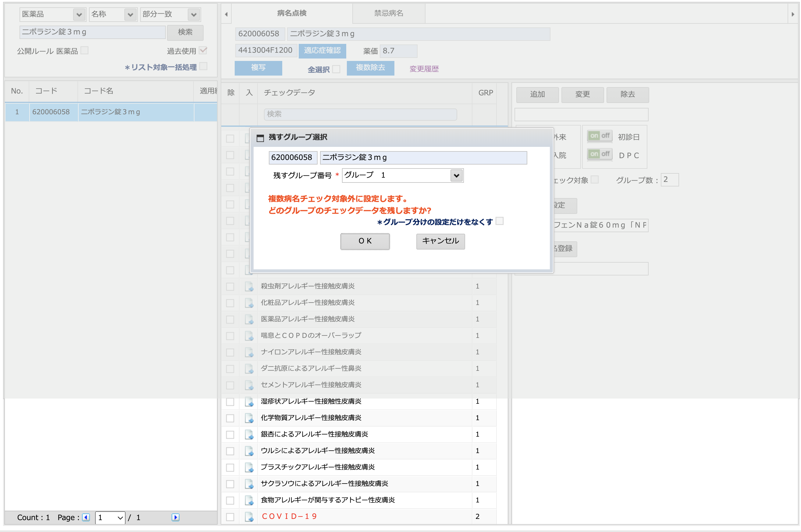The height and width of the screenshot is (532, 801).
Task: Select row 1 ニポラジン錠3mg in the list
Action: 111,112
